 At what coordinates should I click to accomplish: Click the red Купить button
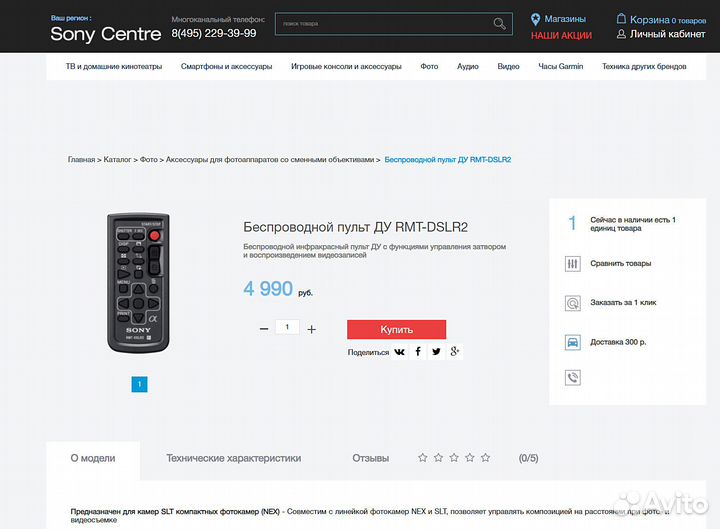pyautogui.click(x=396, y=329)
